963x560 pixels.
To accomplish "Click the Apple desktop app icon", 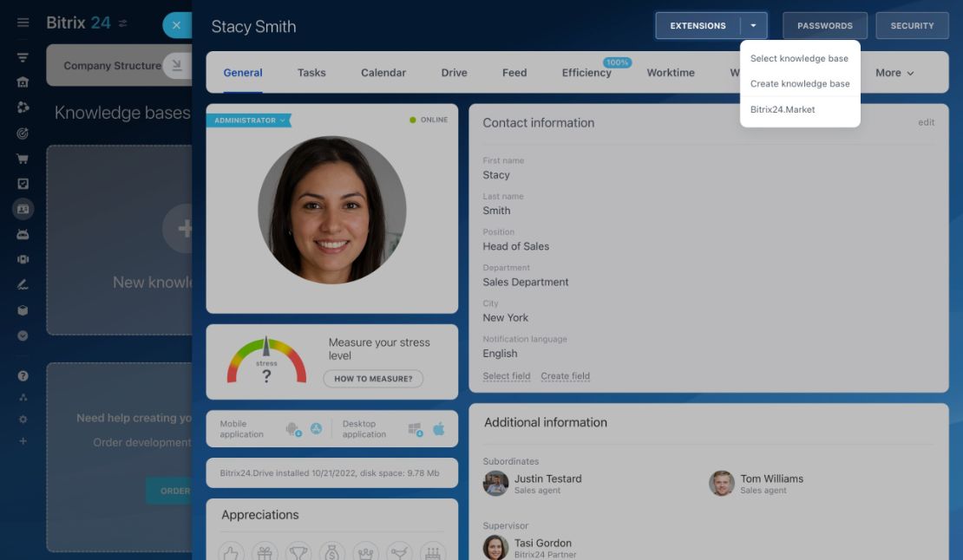I will tap(438, 429).
